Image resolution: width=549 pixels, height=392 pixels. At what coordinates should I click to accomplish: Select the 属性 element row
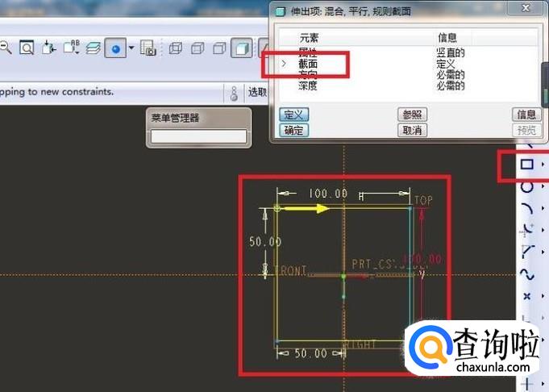[308, 53]
